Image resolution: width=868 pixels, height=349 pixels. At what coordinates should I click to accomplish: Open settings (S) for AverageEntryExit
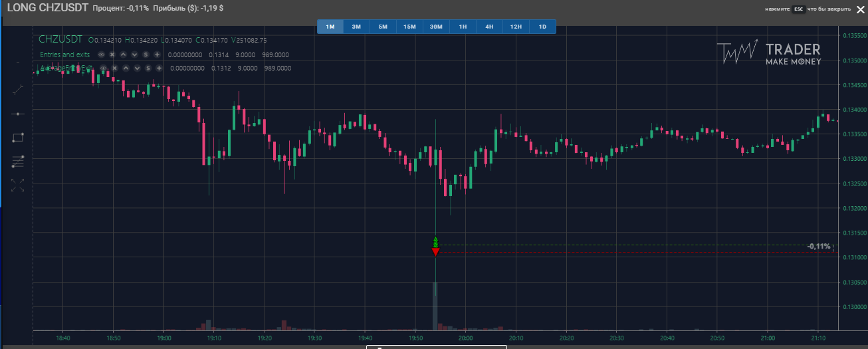point(148,68)
